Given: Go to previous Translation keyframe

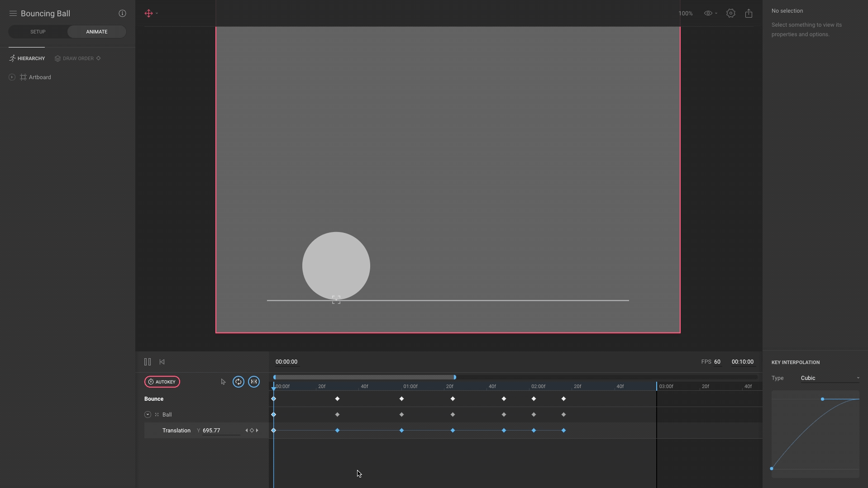Looking at the screenshot, I should [247, 431].
